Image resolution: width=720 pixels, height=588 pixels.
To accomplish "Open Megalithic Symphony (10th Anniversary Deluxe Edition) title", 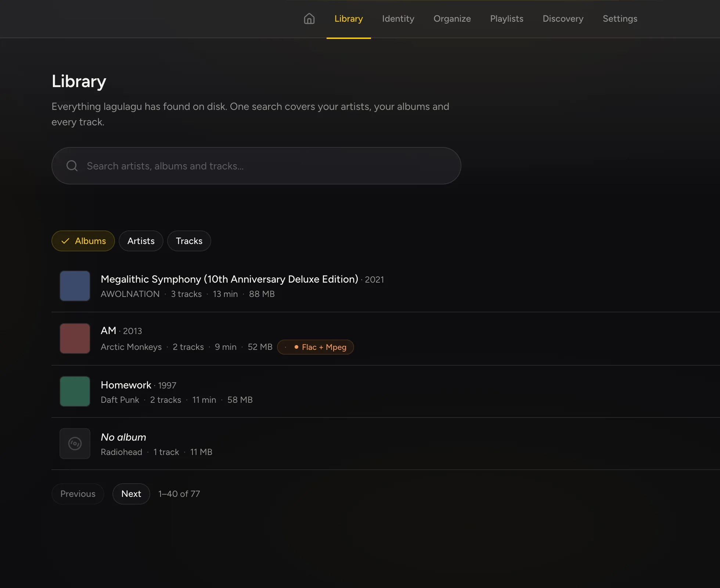I will pos(230,279).
